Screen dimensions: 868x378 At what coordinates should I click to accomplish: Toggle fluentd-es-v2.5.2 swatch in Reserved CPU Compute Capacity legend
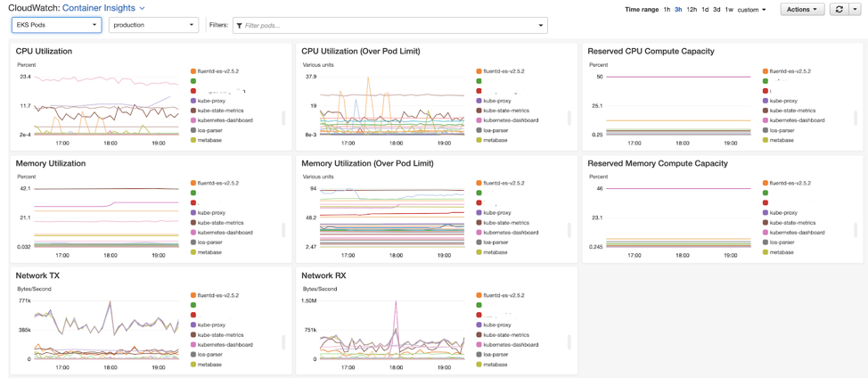coord(765,71)
